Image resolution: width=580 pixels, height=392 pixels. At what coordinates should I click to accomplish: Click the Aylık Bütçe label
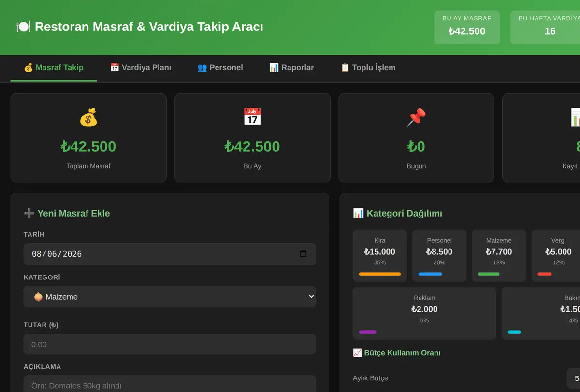coord(370,378)
